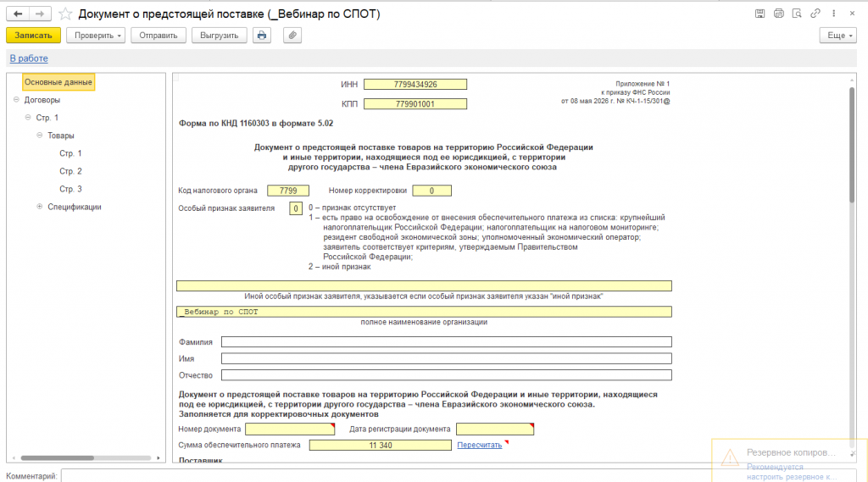Open the Проверить dropdown button
The width and height of the screenshot is (868, 482).
click(96, 36)
